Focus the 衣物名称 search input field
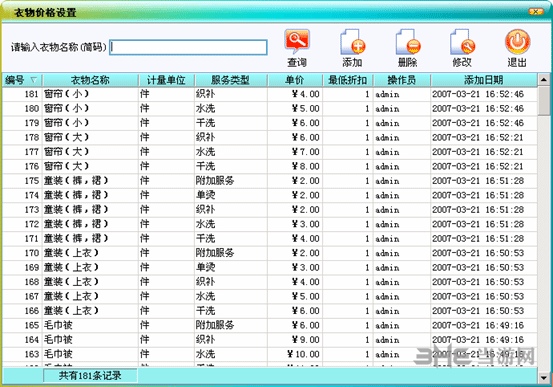553x387 pixels. [x=188, y=47]
